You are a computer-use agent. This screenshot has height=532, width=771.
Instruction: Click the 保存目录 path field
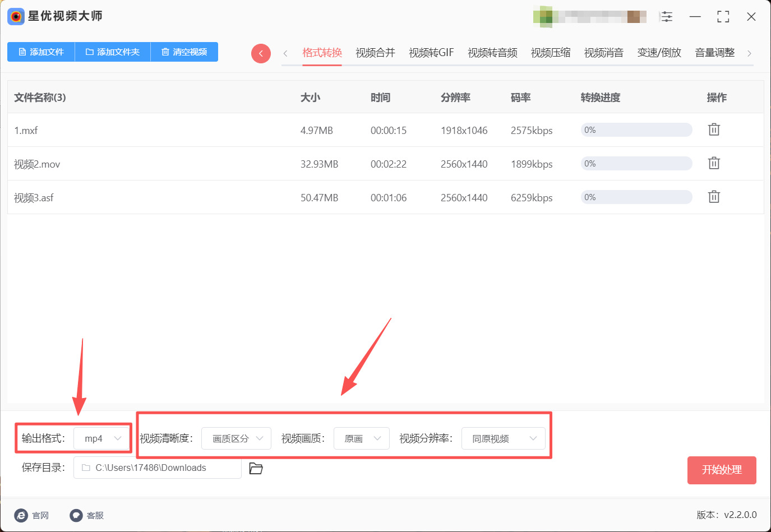point(158,468)
